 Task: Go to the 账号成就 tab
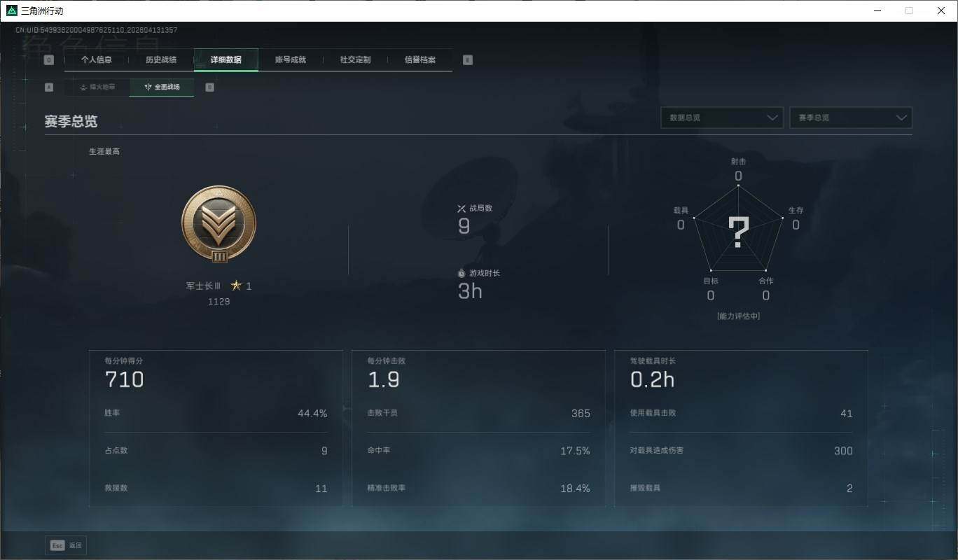pos(291,60)
